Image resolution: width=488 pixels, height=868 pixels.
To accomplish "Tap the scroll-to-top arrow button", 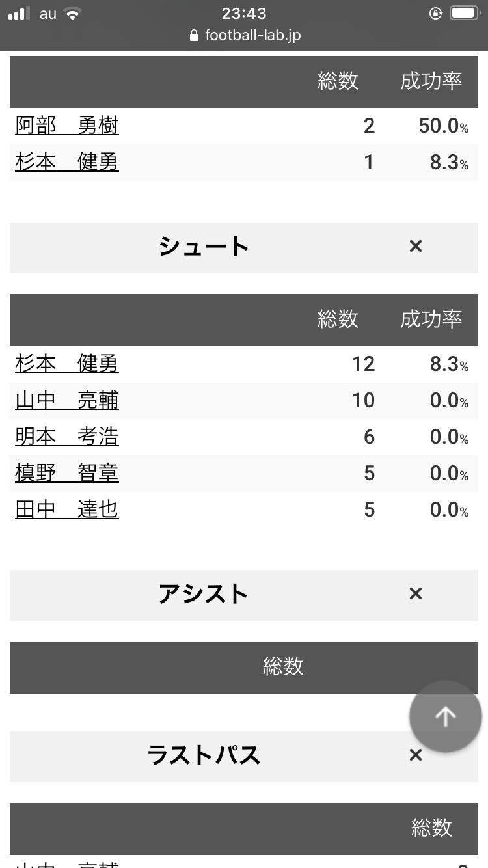I will click(x=446, y=716).
